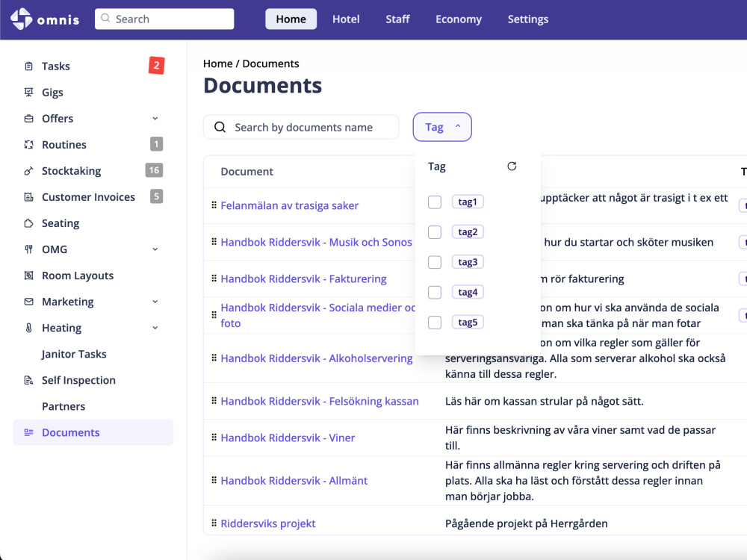Click the Seating icon in sidebar
The height and width of the screenshot is (560, 747).
(28, 223)
